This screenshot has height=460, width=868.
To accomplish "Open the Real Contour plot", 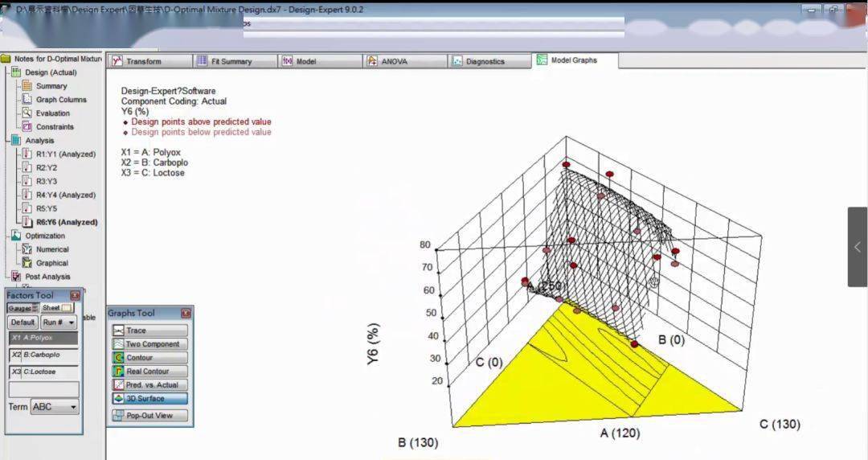I will (150, 372).
